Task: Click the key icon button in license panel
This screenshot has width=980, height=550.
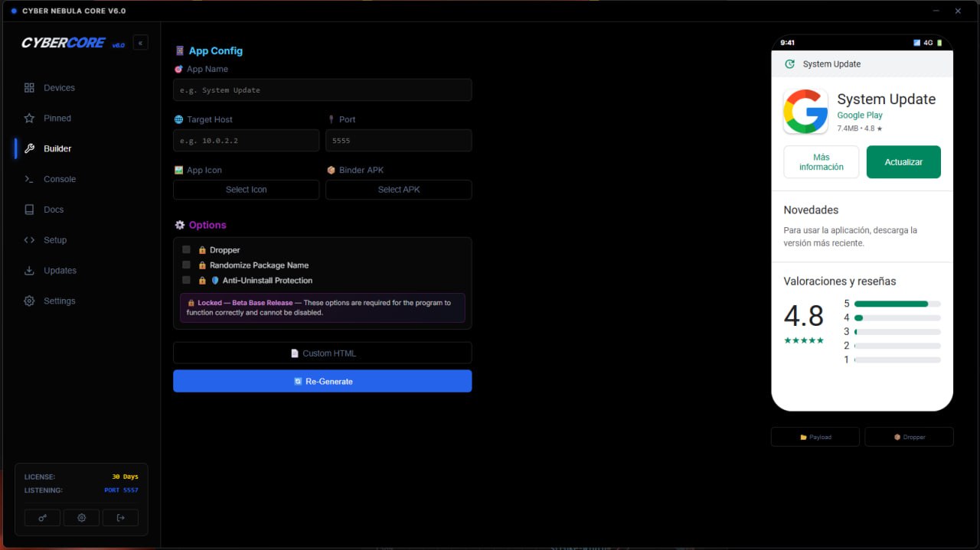Action: click(42, 518)
